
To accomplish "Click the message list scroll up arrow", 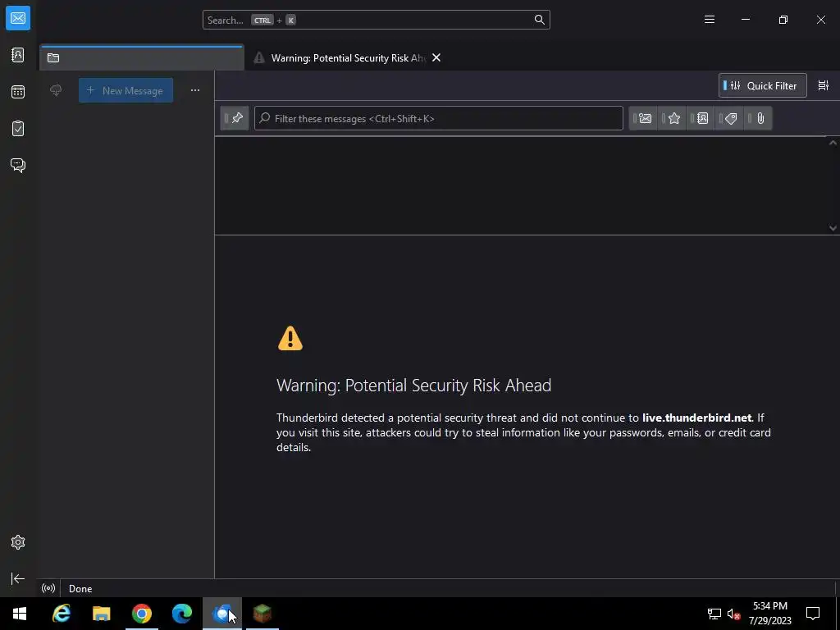I will tap(833, 143).
